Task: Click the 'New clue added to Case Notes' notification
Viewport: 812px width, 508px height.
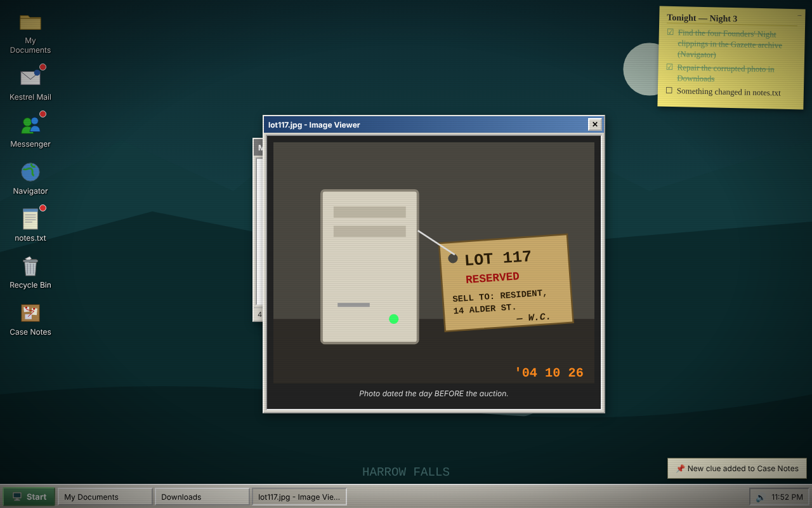Action: coord(737,468)
